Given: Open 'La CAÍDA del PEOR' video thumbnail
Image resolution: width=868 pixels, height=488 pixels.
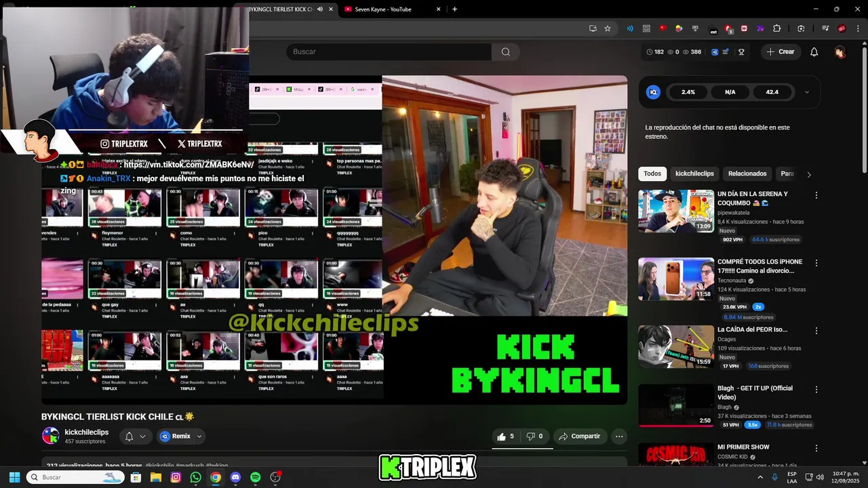Looking at the screenshot, I should point(676,346).
